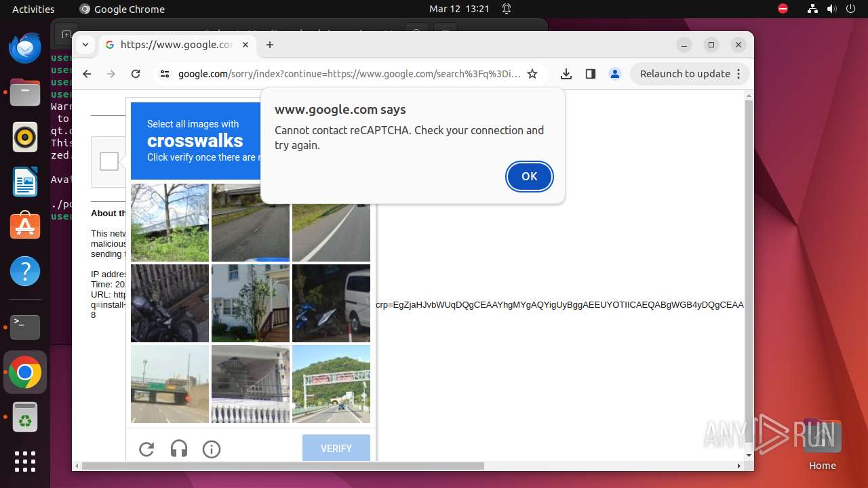Image resolution: width=868 pixels, height=488 pixels.
Task: Open reCAPTCHA help info icon
Action: pos(212,449)
